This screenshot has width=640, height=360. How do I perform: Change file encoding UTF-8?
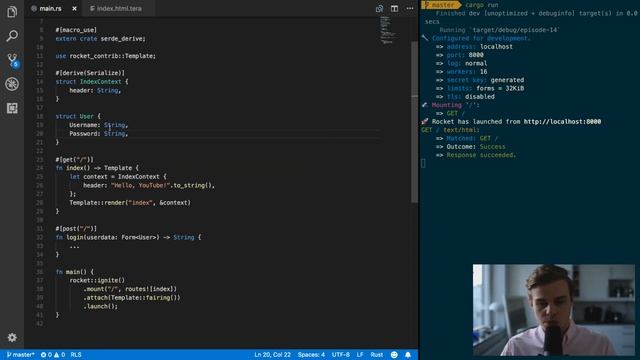coord(340,355)
